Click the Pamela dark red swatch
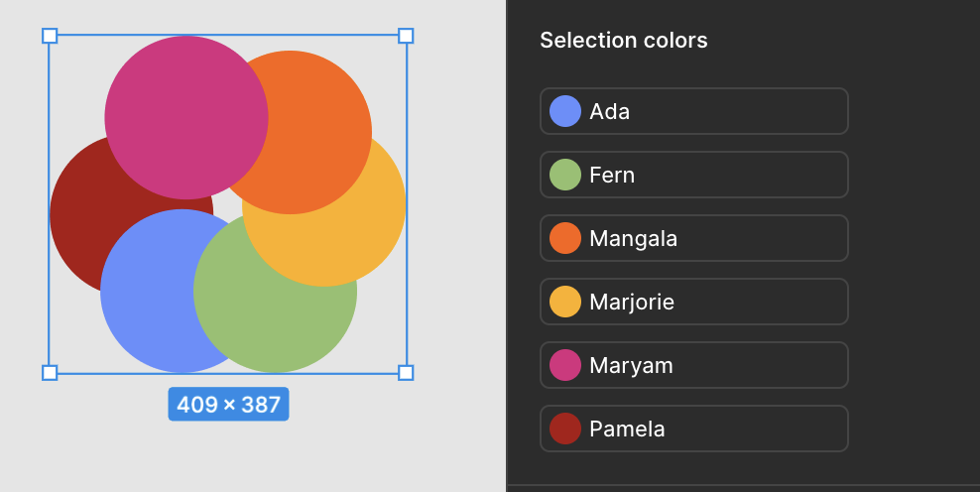980x492 pixels. [x=565, y=429]
